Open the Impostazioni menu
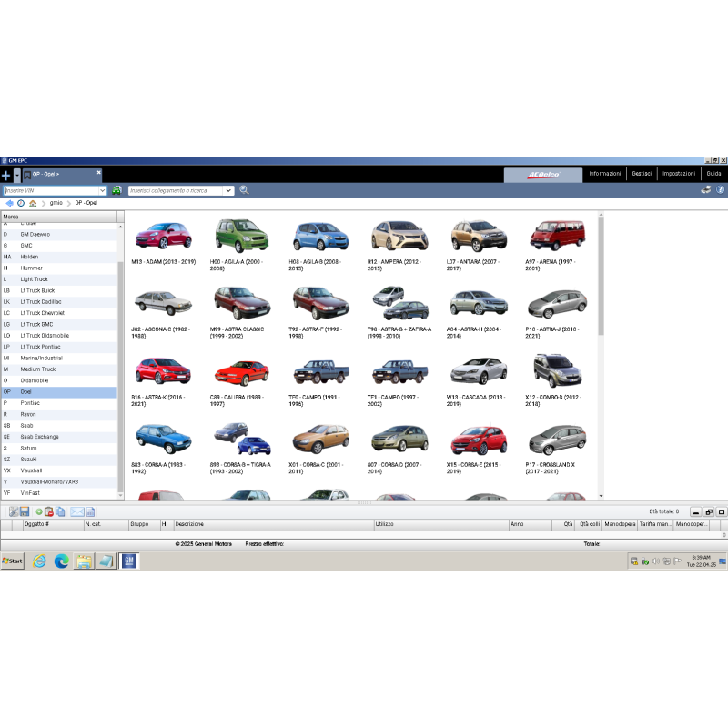 [679, 174]
